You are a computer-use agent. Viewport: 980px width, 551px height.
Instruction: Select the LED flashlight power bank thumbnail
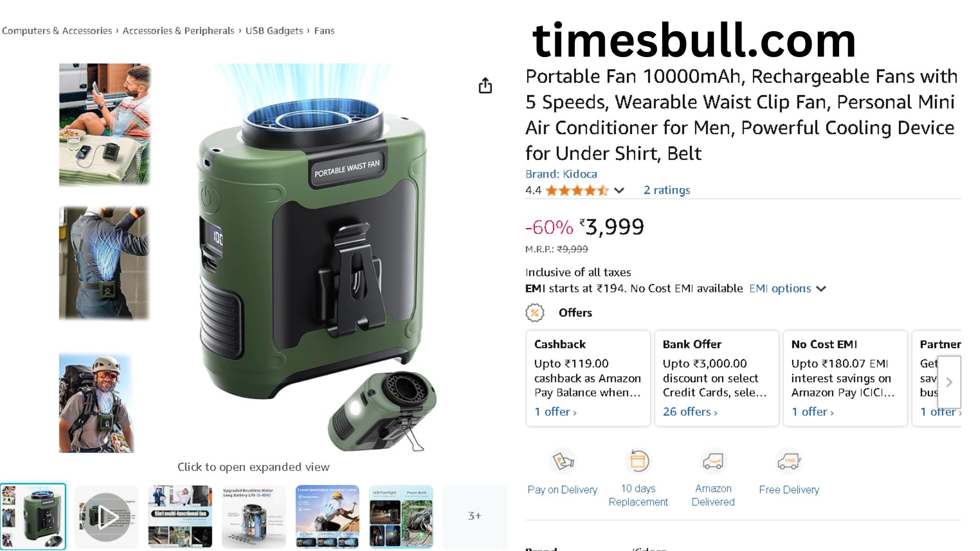(401, 516)
